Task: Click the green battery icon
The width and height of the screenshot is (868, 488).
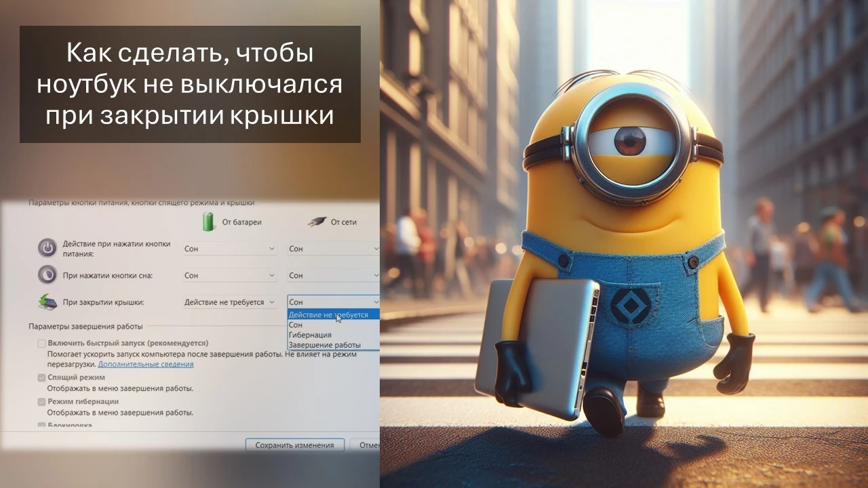Action: 209,221
